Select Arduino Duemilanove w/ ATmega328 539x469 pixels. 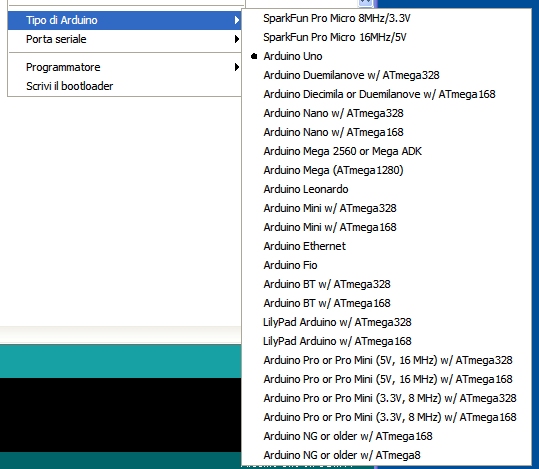[386, 75]
